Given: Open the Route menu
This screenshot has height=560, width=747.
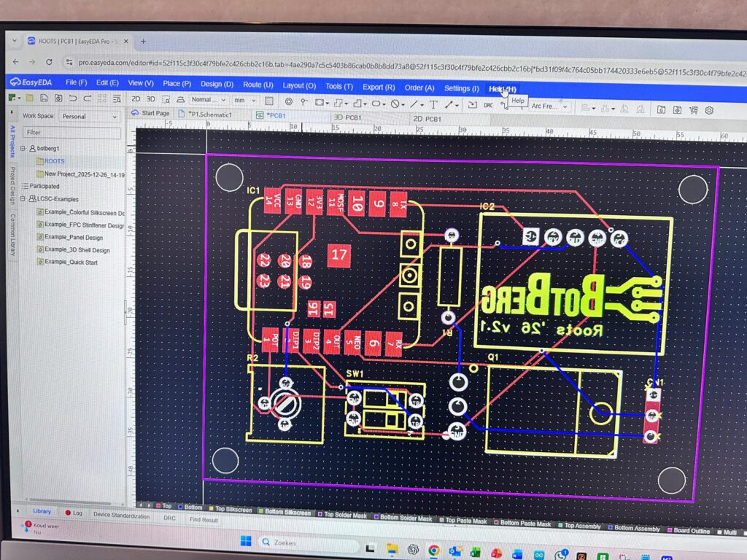Looking at the screenshot, I should 258,85.
